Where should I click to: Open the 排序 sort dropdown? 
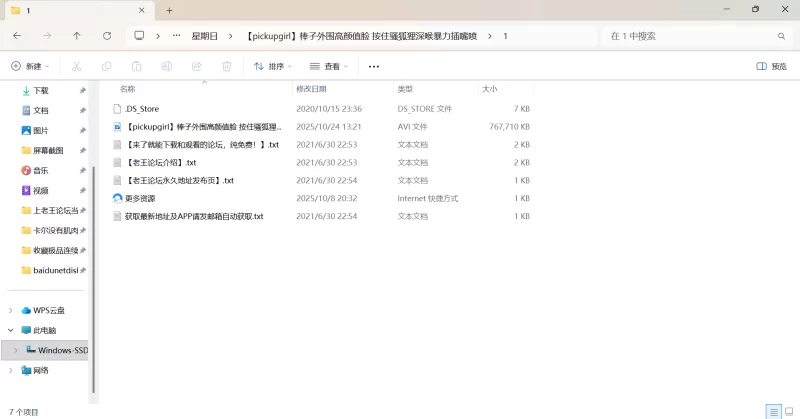[273, 66]
